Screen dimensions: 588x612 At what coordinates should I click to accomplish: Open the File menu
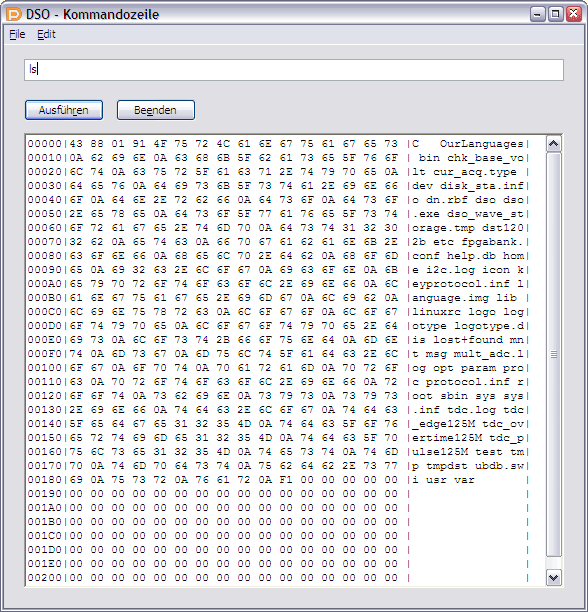coord(17,34)
